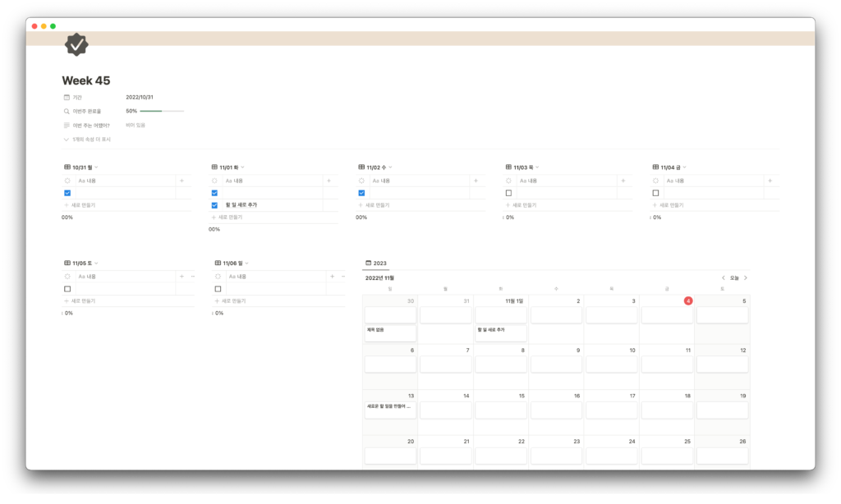Check the empty checkbox in the 11/03 목 table
The image size is (841, 504).
click(509, 193)
